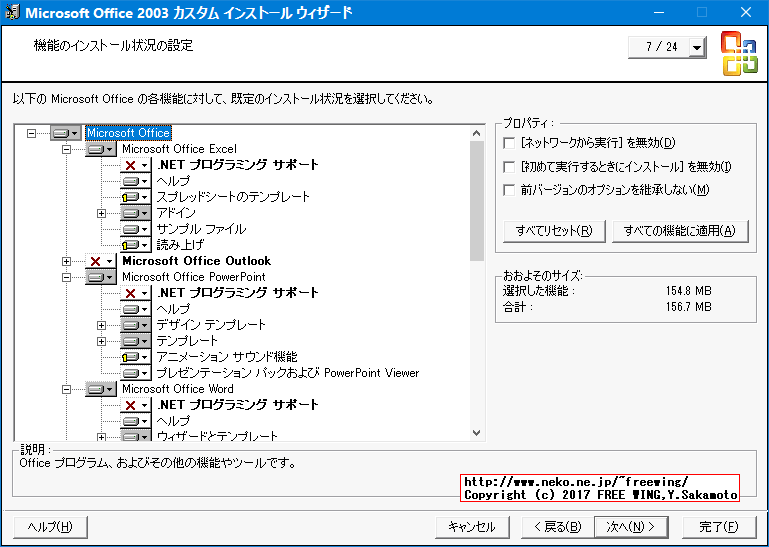Image resolution: width=769 pixels, height=547 pixels.
Task: Open PowerPoint ヘルプ install state icon
Action: click(x=135, y=309)
